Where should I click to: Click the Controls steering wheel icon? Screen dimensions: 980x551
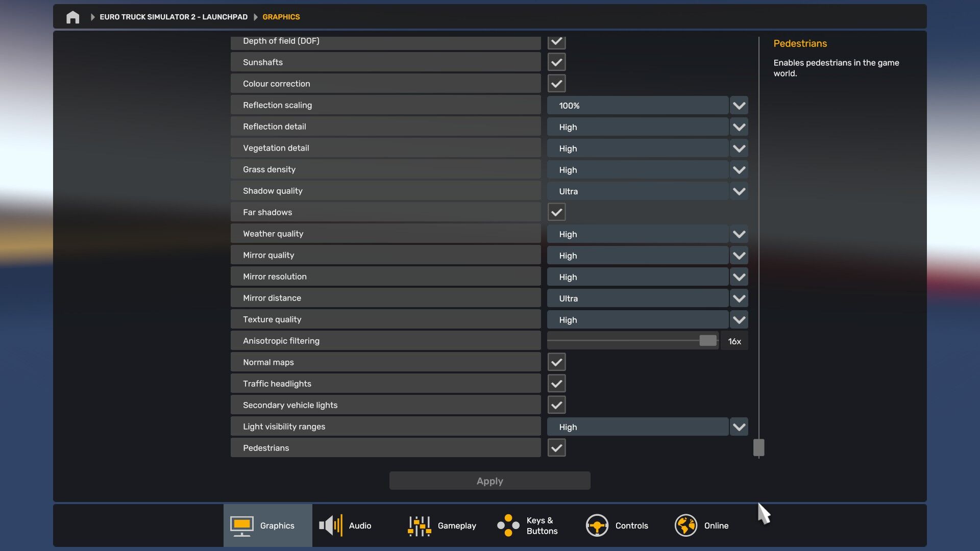point(597,525)
